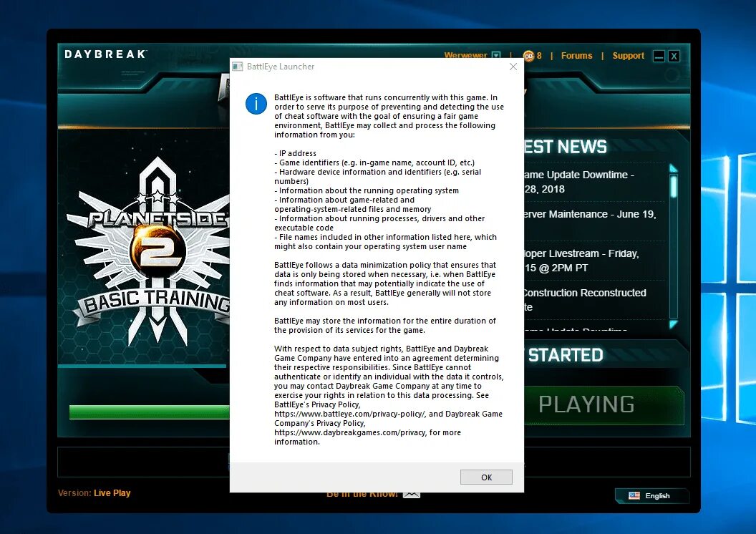The width and height of the screenshot is (756, 534).
Task: Click the BattlEye Launcher title bar icon
Action: [x=238, y=67]
